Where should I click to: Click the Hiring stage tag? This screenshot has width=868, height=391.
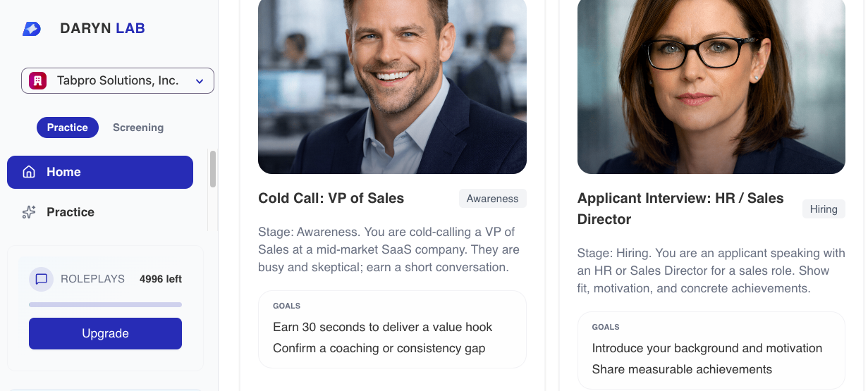click(823, 209)
